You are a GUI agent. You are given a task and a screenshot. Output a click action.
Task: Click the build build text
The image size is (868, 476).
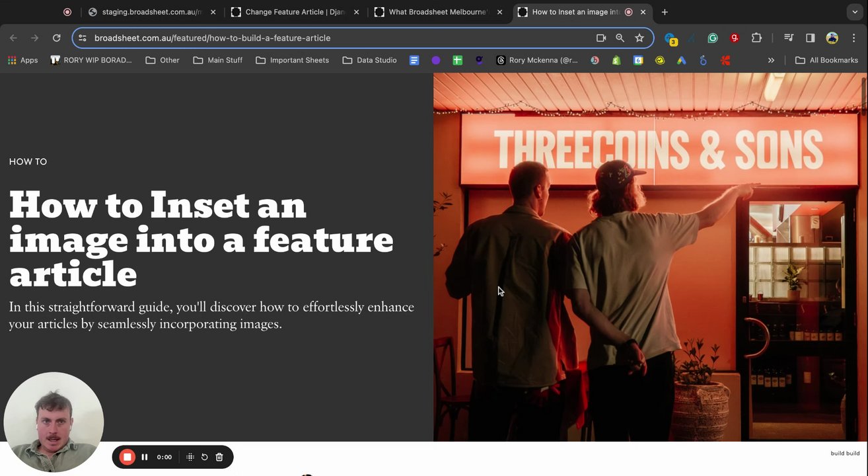(x=845, y=454)
